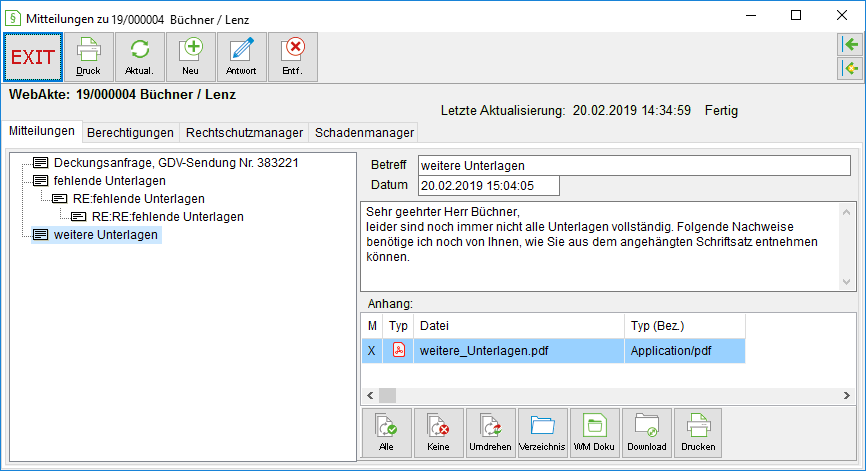
Task: Reply using the Antwort pencil icon
Action: click(241, 57)
